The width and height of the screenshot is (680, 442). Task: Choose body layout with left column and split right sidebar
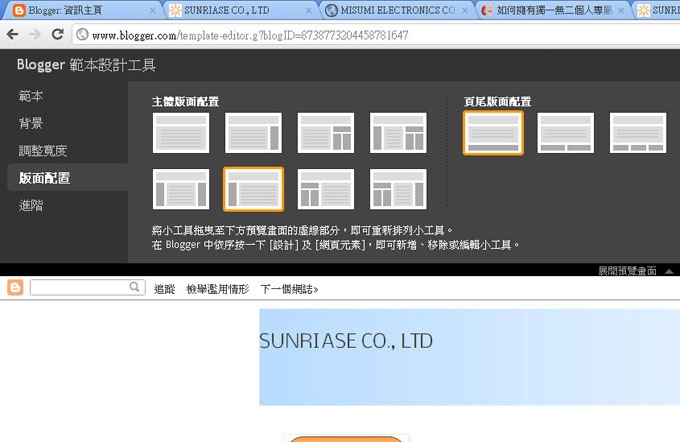pyautogui.click(x=398, y=133)
